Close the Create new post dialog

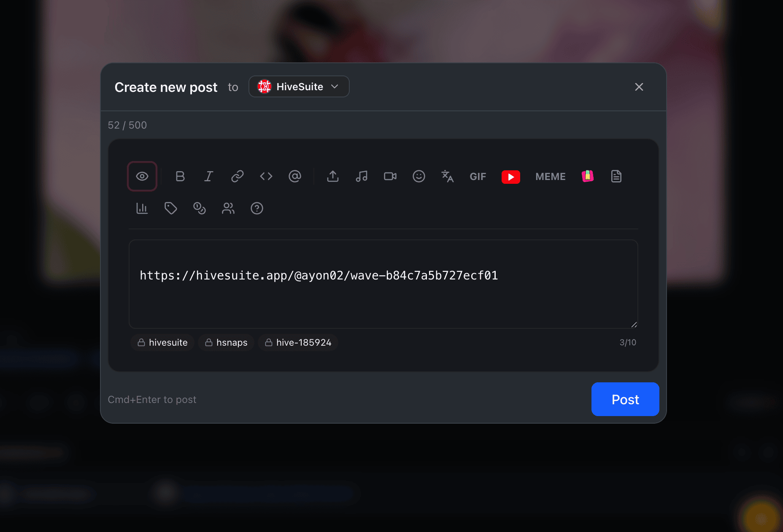pos(639,87)
